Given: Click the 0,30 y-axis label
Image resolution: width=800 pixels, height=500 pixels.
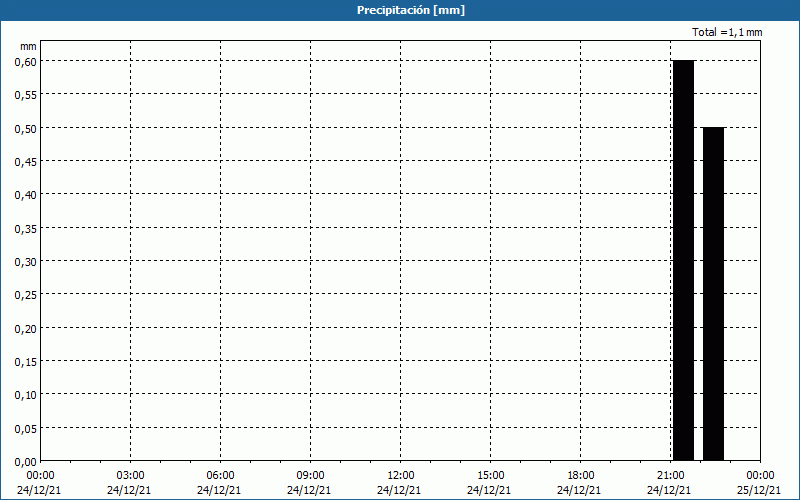Looking at the screenshot, I should [26, 262].
